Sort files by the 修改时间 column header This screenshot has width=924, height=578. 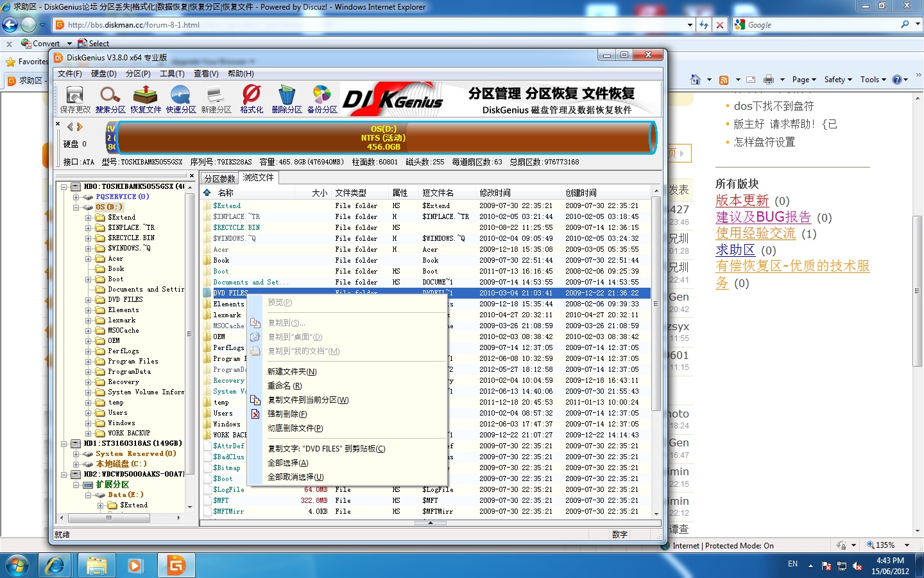click(518, 193)
